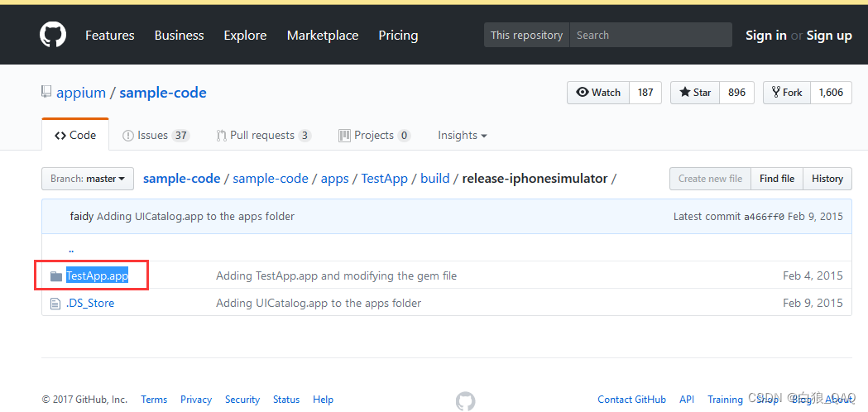Click the Sign in link
Viewport: 868px width, 412px height.
point(765,36)
